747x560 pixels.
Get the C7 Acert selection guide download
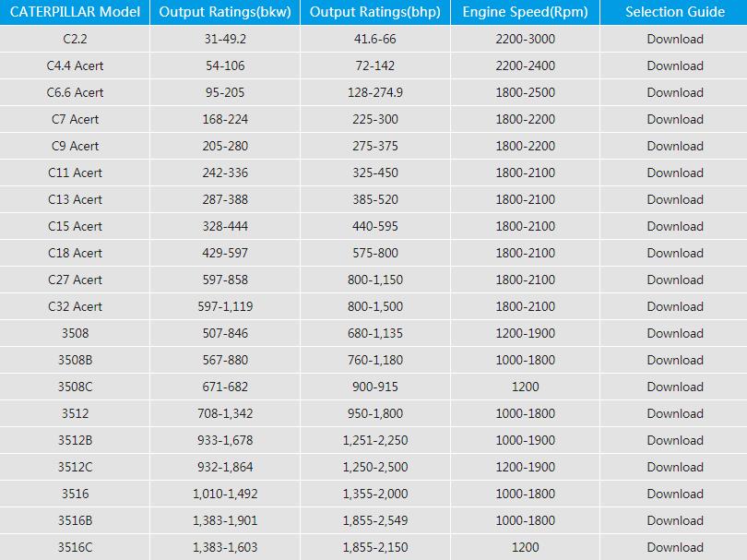pos(674,119)
